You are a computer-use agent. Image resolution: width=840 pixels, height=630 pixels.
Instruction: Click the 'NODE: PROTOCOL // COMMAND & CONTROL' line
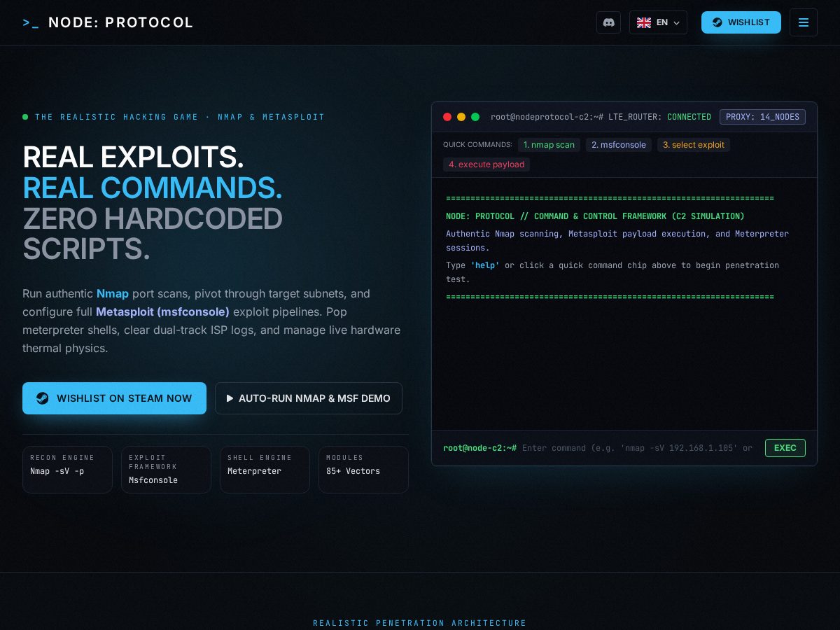coord(595,216)
